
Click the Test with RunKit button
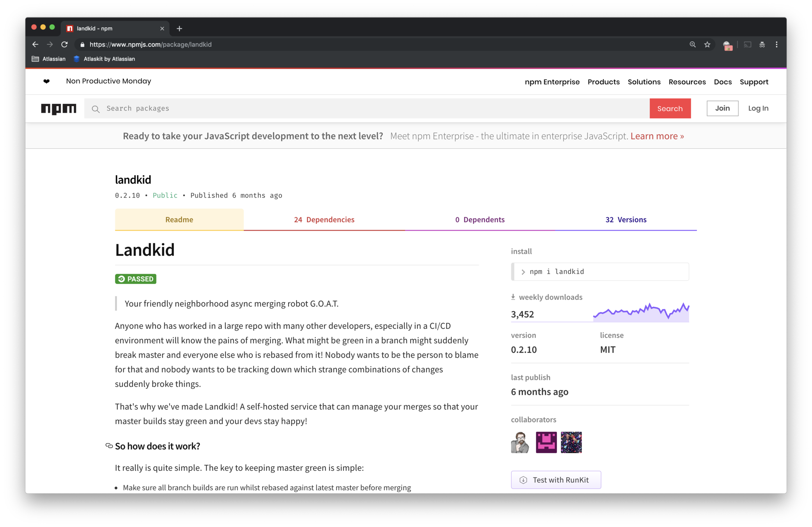click(x=556, y=480)
